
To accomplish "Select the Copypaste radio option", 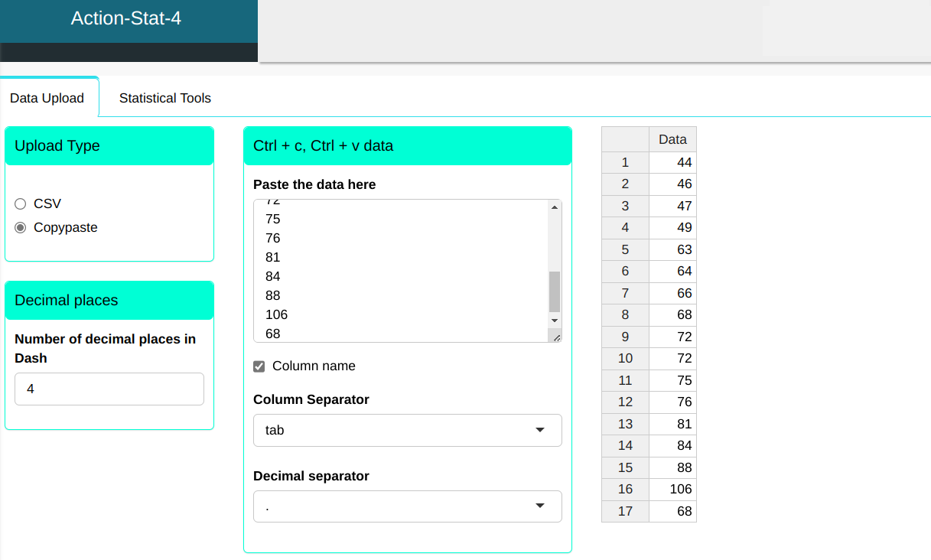I will 21,228.
